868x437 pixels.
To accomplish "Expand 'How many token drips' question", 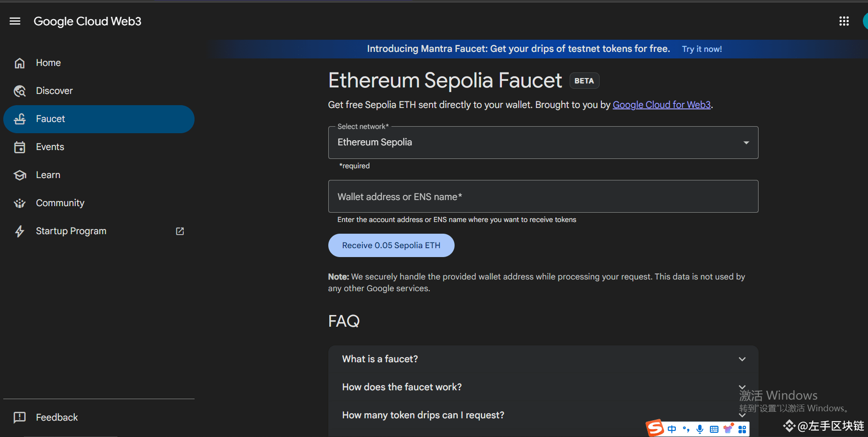I will tap(542, 415).
